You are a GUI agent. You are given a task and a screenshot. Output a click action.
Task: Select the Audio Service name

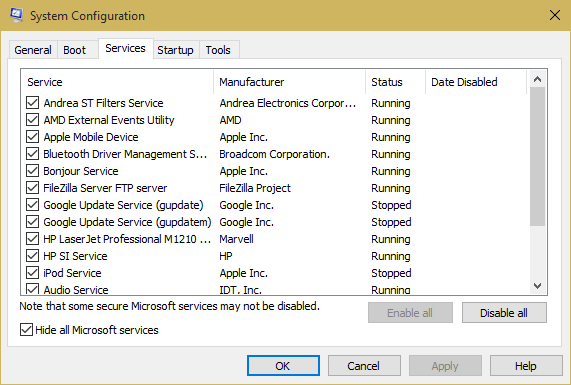pos(76,290)
